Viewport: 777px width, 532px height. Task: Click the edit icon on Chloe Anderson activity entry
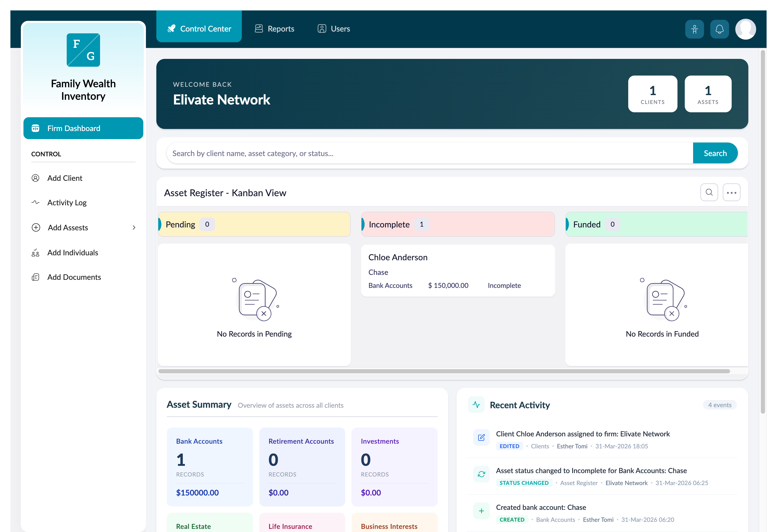click(x=482, y=437)
